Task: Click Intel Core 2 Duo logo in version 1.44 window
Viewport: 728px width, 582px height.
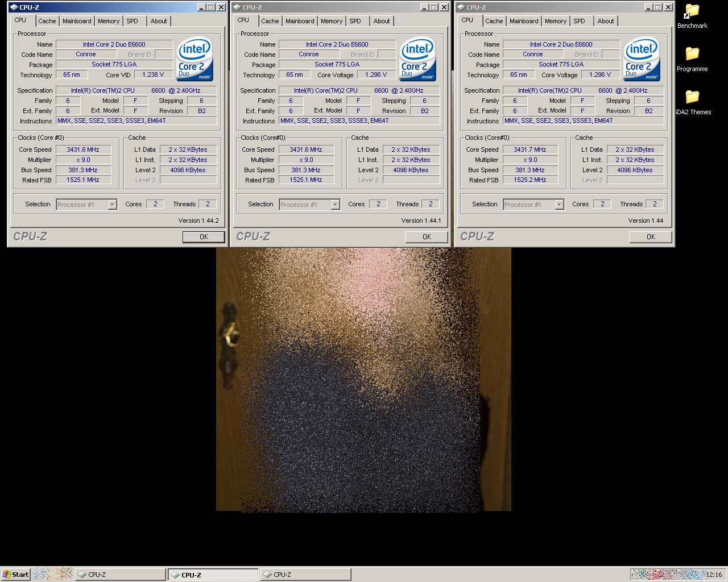Action: (x=642, y=59)
